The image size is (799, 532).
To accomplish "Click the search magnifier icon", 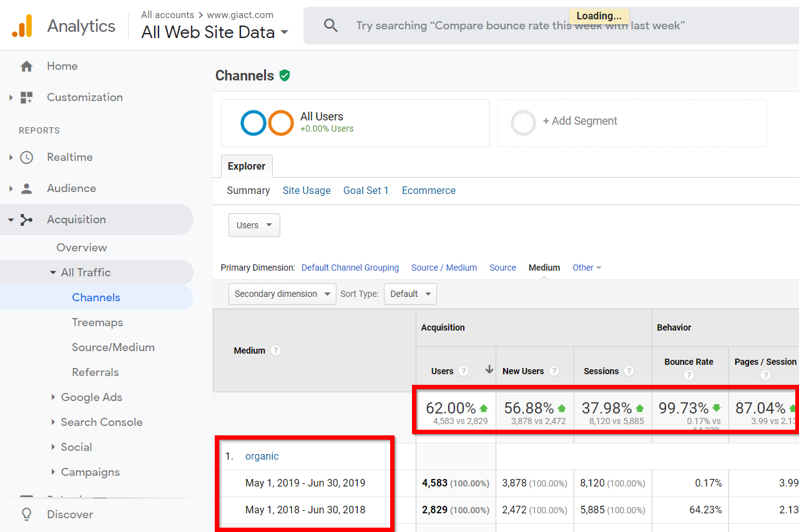I will point(331,26).
